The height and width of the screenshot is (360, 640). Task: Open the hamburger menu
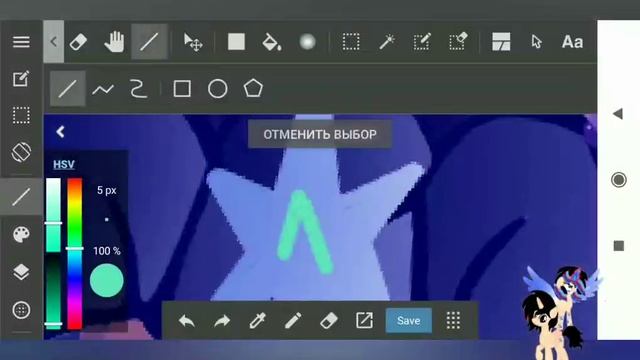pos(21,42)
